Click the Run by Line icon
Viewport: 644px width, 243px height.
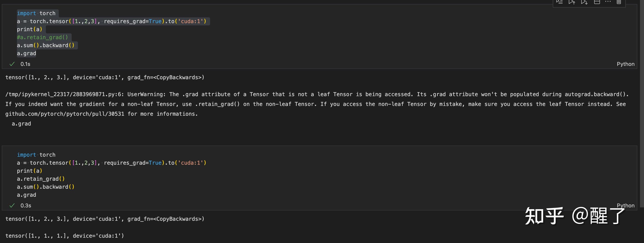[x=559, y=2]
